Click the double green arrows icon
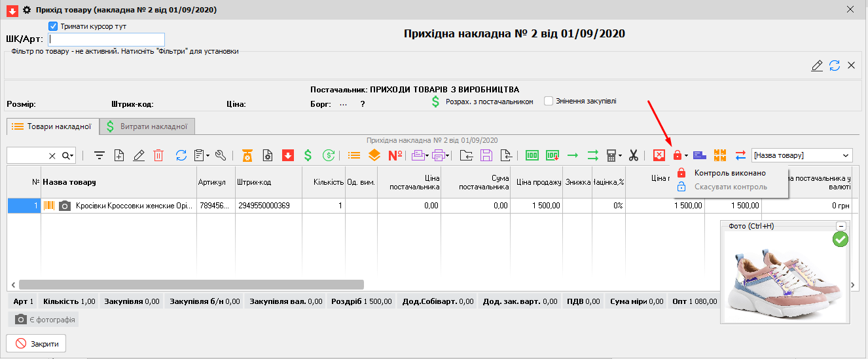Screen dimensions: 868x359 coord(592,155)
